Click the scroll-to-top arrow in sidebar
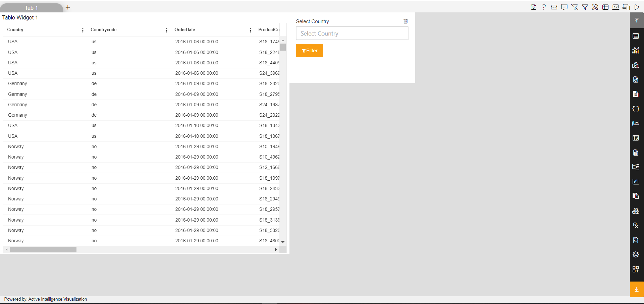Image resolution: width=644 pixels, height=304 pixels. [x=637, y=20]
